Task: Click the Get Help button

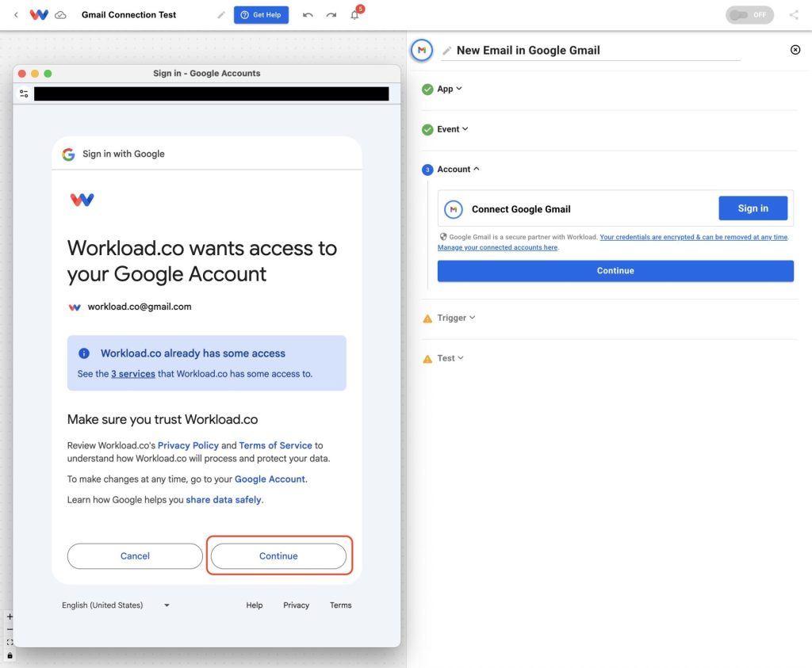Action: (x=261, y=15)
